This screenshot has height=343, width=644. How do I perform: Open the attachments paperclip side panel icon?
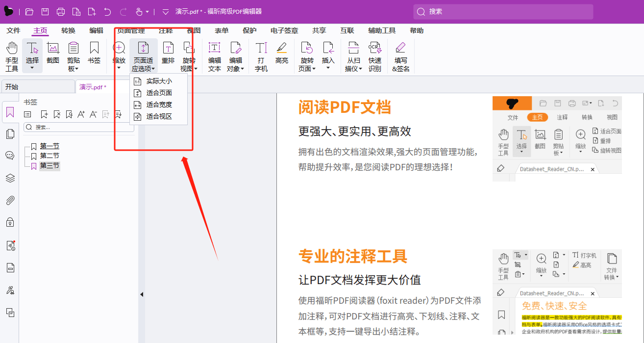[10, 200]
